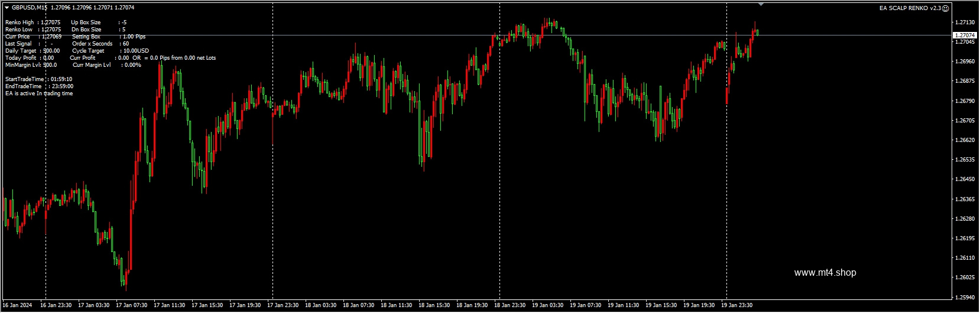This screenshot has height=313, width=980.
Task: Click the Renko High label
Action: [20, 22]
